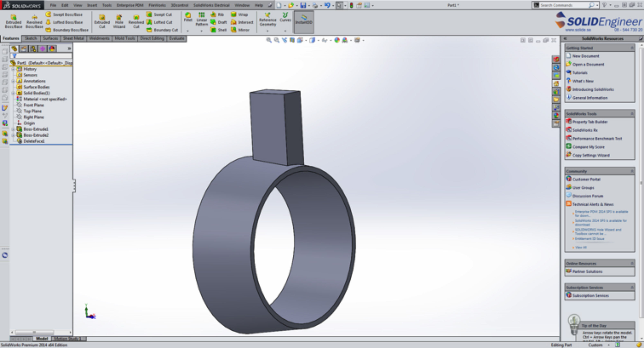Image resolution: width=644 pixels, height=348 pixels.
Task: Expand the Solid Bodies(1) folder
Action: [13, 93]
